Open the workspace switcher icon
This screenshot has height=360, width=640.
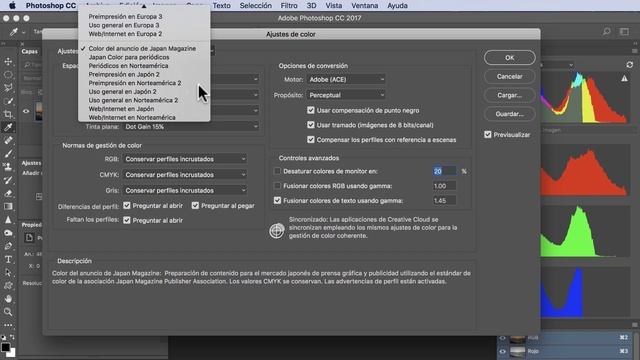(x=624, y=31)
